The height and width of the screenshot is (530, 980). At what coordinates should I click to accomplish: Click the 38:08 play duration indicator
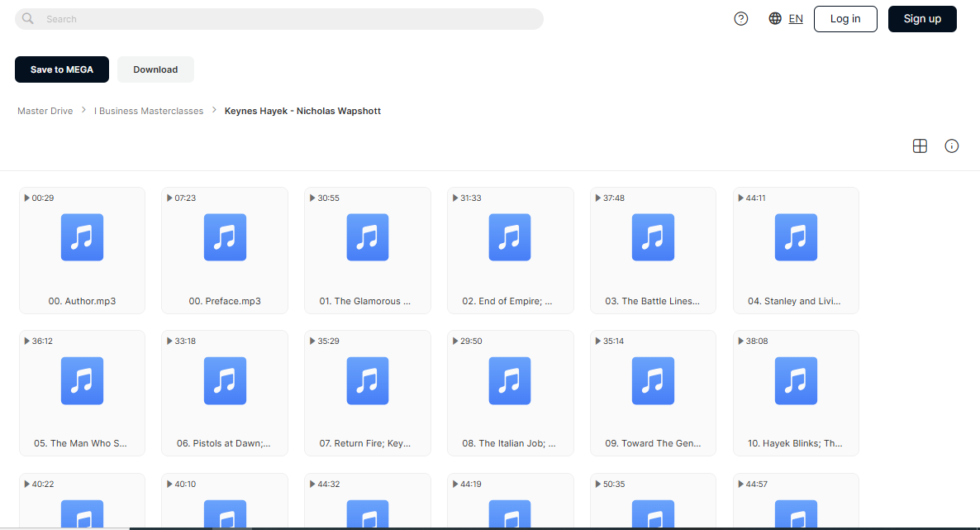(753, 341)
